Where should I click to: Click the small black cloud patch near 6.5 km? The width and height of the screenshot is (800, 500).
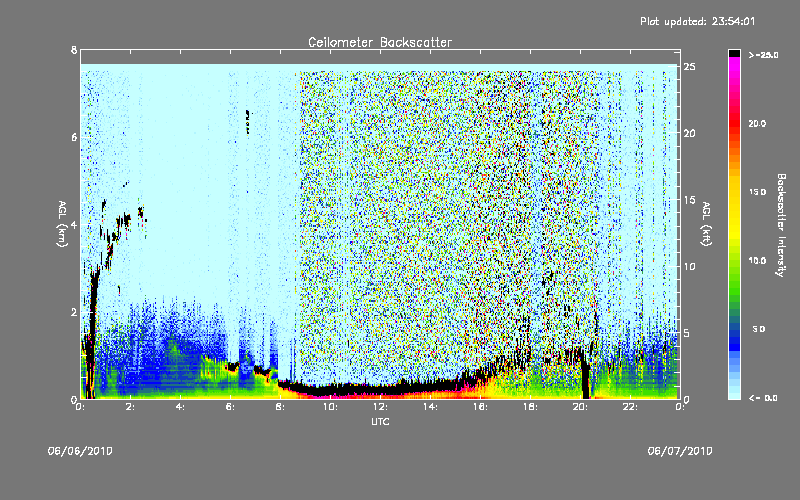click(247, 121)
